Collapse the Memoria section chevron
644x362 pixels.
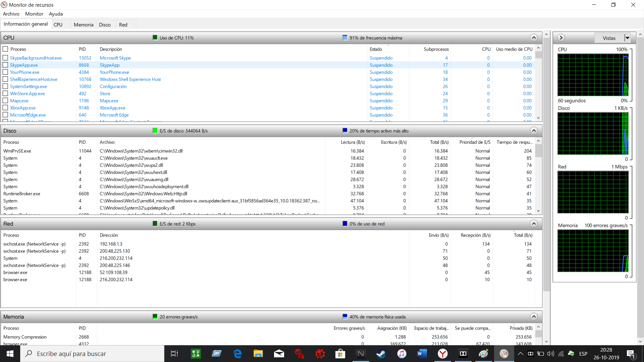[x=534, y=316]
